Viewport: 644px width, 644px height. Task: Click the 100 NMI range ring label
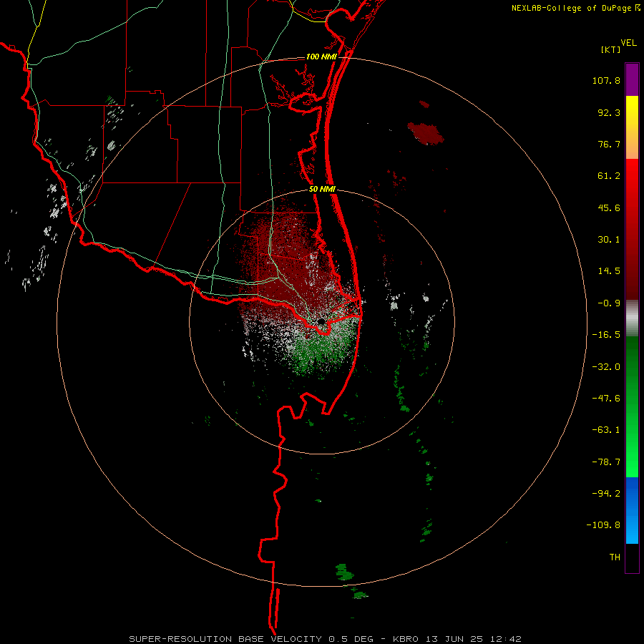(x=321, y=57)
